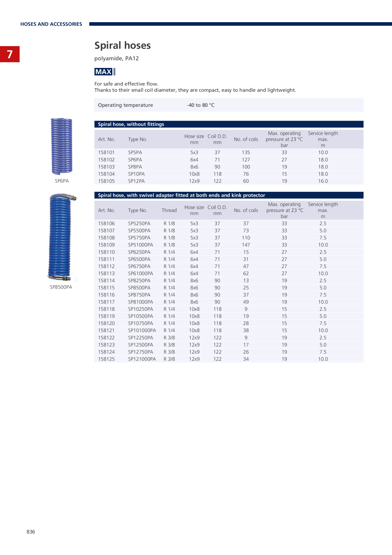Viewport: 392px width, 555px height.
Task: Click the 'Operating temperature' label
Action: point(126,105)
